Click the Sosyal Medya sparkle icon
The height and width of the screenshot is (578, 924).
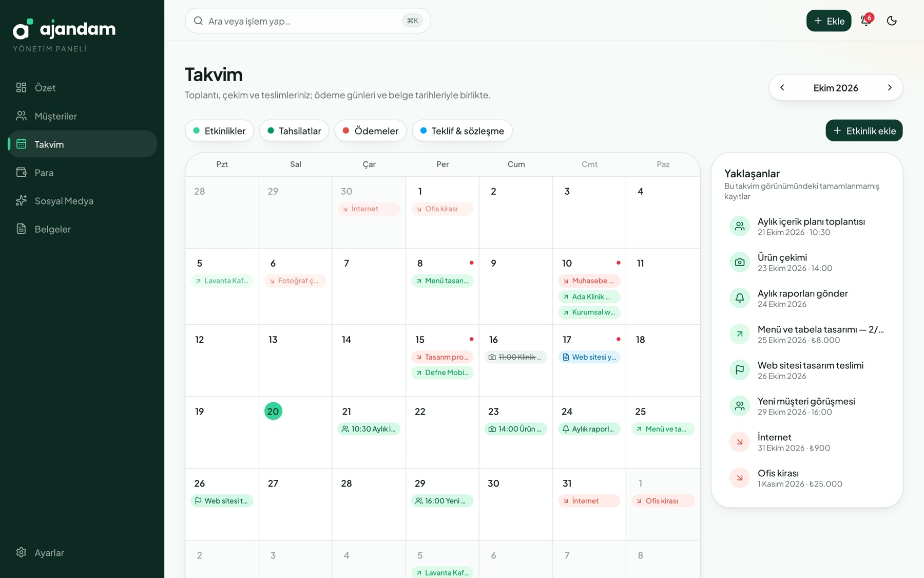[21, 200]
